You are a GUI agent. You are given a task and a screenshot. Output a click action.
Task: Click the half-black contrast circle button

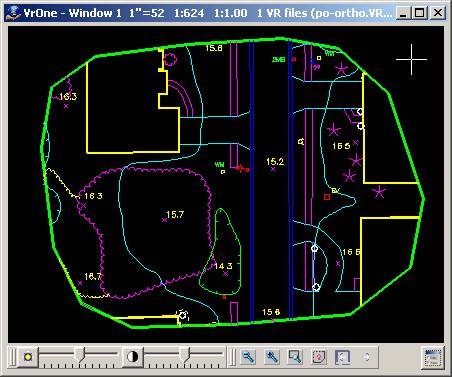coord(133,357)
